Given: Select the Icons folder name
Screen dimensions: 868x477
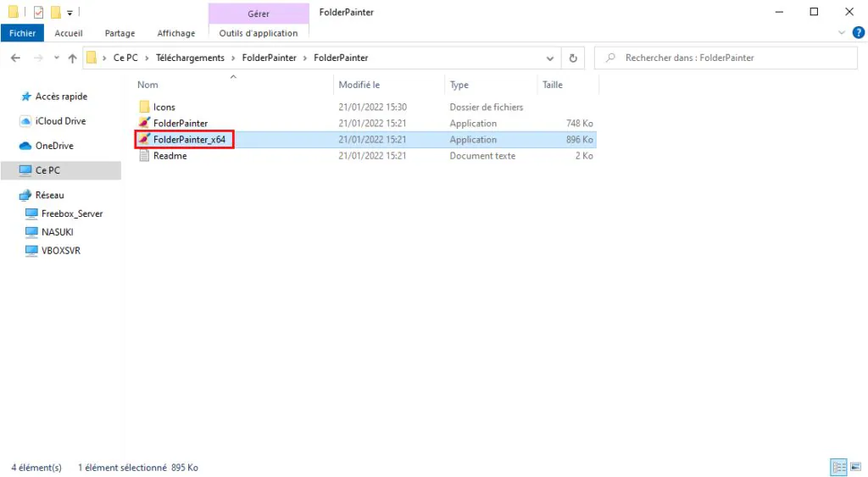Looking at the screenshot, I should point(164,107).
